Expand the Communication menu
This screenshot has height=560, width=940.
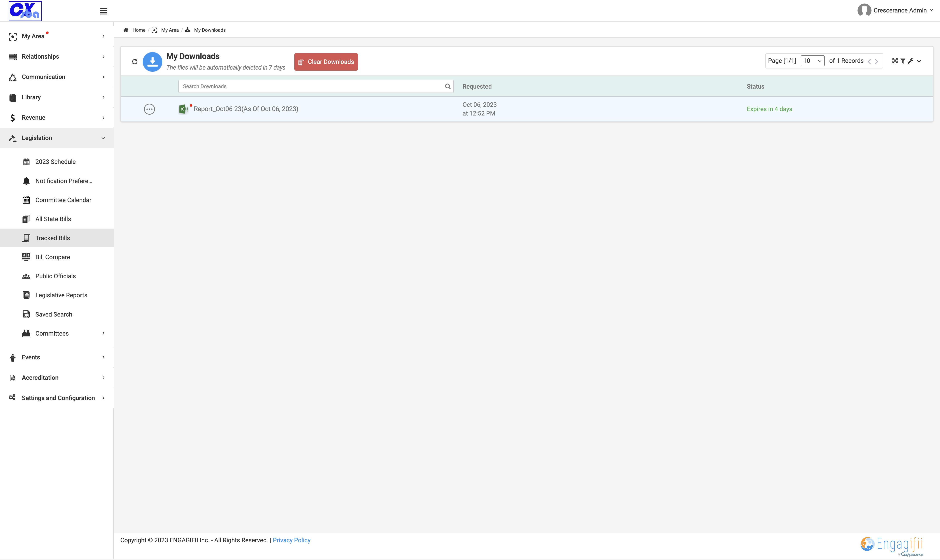(x=57, y=77)
